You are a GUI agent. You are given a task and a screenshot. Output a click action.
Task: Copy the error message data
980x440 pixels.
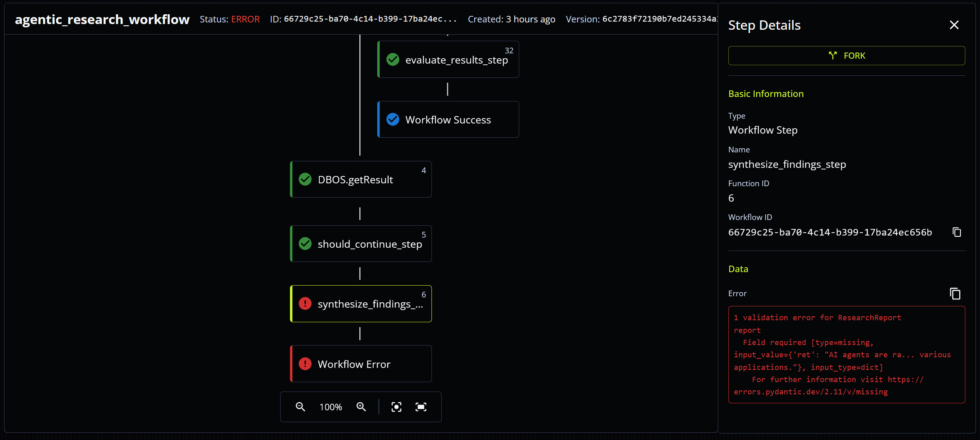(x=955, y=293)
